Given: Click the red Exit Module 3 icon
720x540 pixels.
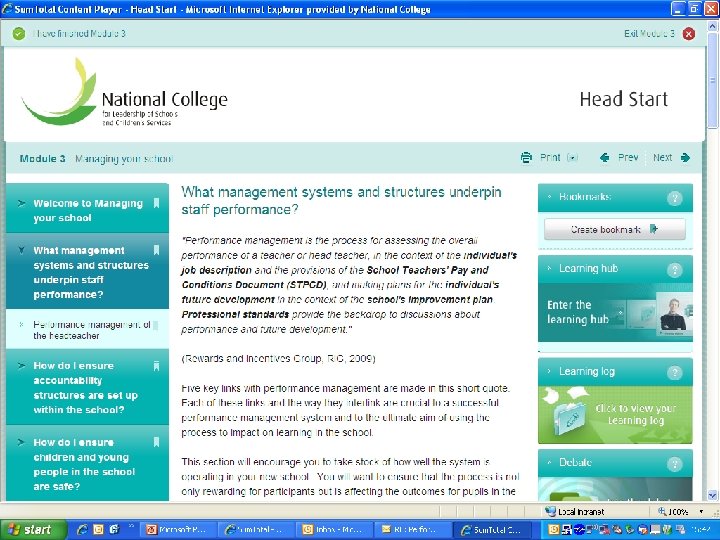Looking at the screenshot, I should pyautogui.click(x=688, y=34).
